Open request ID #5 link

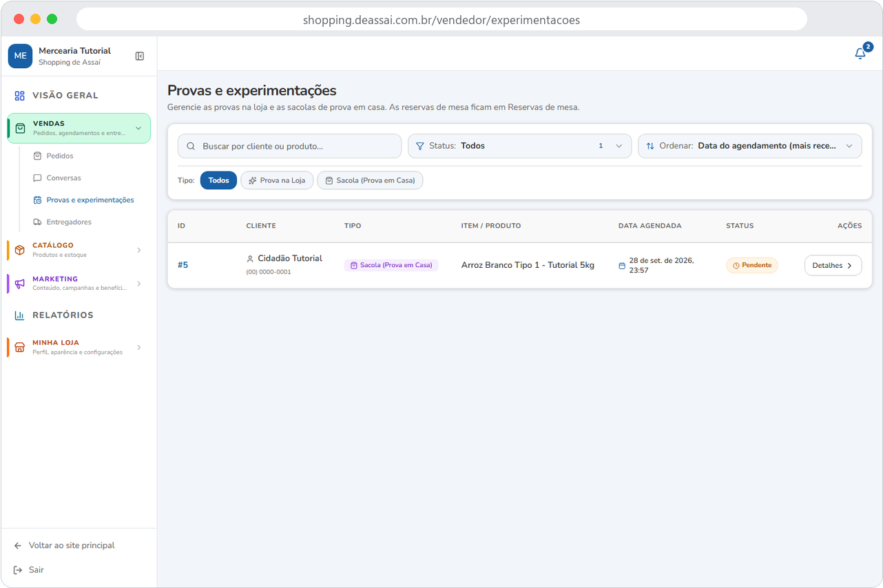tap(183, 265)
